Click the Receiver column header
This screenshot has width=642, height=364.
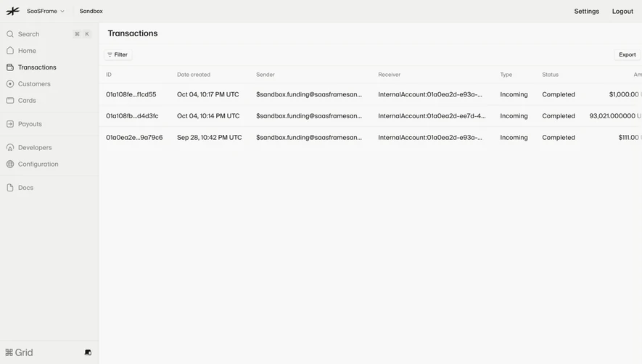390,75
